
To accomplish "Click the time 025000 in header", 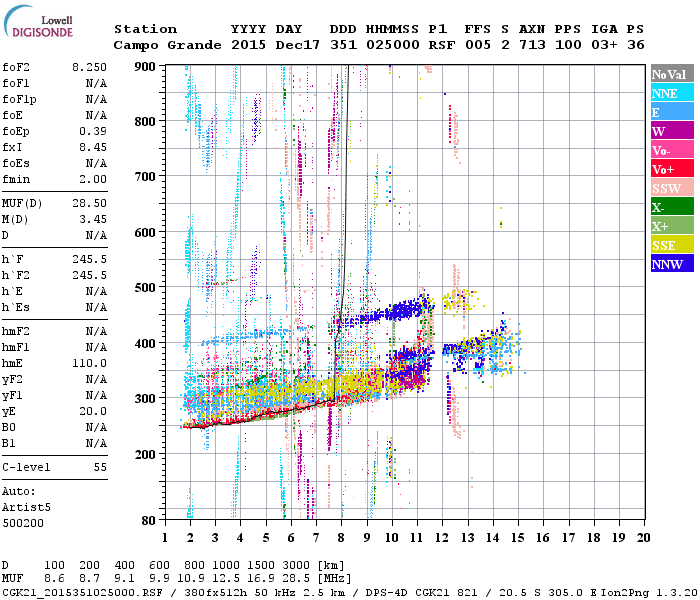I will [x=393, y=45].
